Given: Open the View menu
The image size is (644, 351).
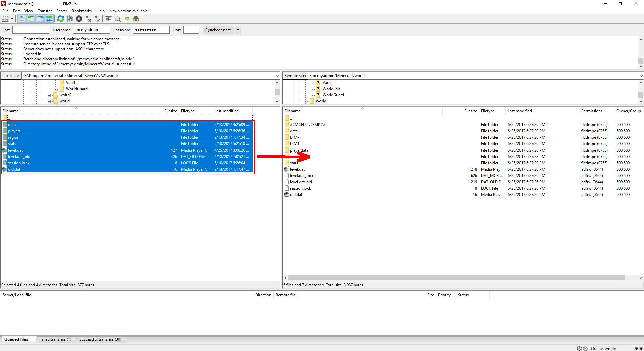Looking at the screenshot, I should point(29,11).
